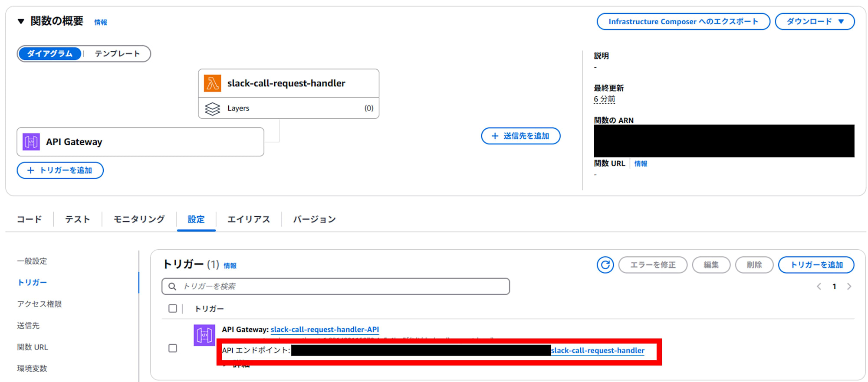This screenshot has width=868, height=382.
Task: Click the Layers stack icon
Action: point(212,108)
